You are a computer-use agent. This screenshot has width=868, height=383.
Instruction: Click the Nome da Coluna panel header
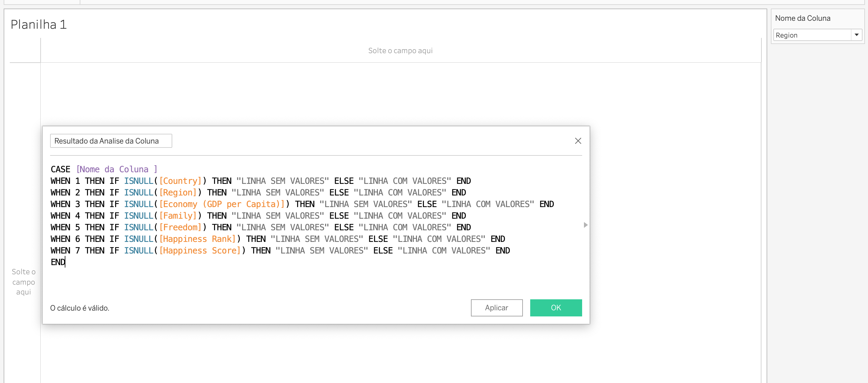point(803,18)
